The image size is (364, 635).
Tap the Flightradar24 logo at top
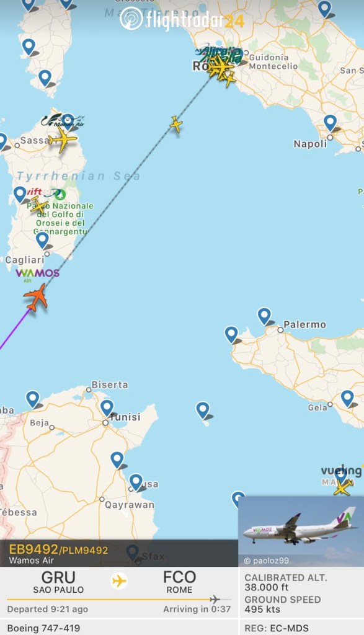(182, 19)
